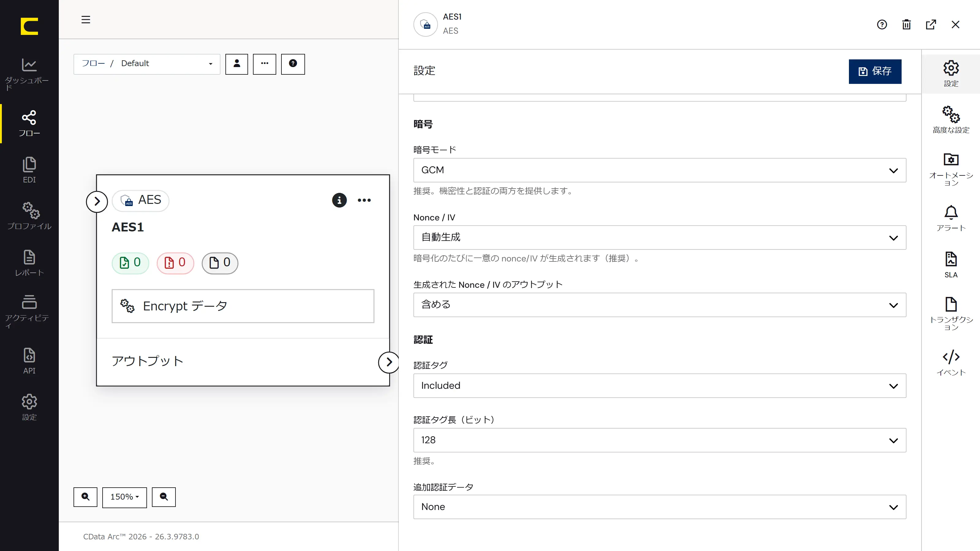Click the green success count badge on AES1
The image size is (980, 551).
click(130, 263)
